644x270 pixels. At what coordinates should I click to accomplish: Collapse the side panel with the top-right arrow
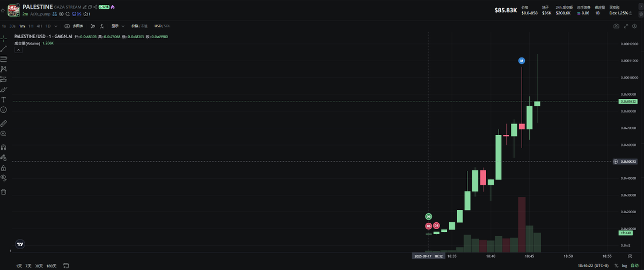(641, 6)
